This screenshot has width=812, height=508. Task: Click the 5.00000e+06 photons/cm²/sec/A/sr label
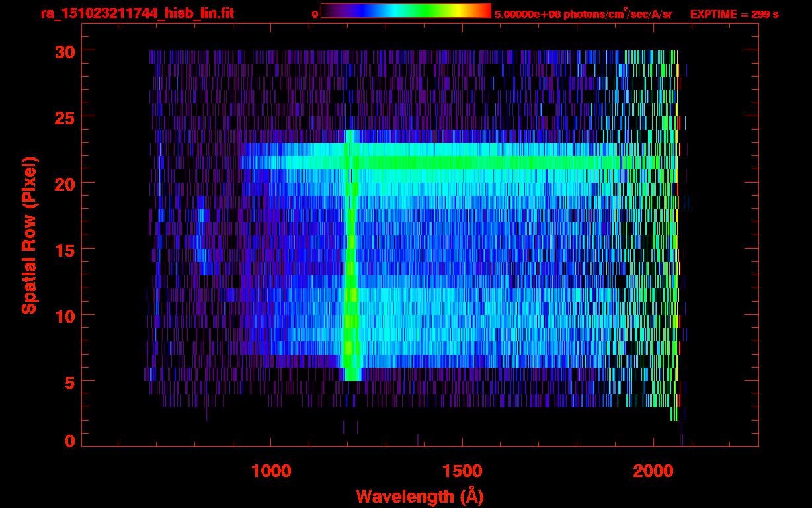click(x=583, y=13)
